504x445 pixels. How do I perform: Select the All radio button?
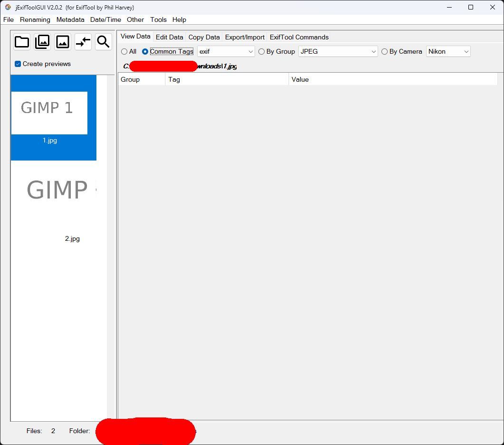(124, 51)
